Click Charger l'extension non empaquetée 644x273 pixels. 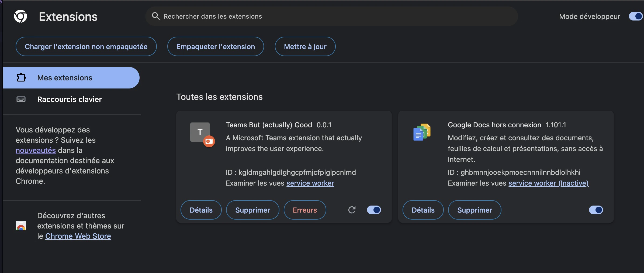pyautogui.click(x=86, y=46)
